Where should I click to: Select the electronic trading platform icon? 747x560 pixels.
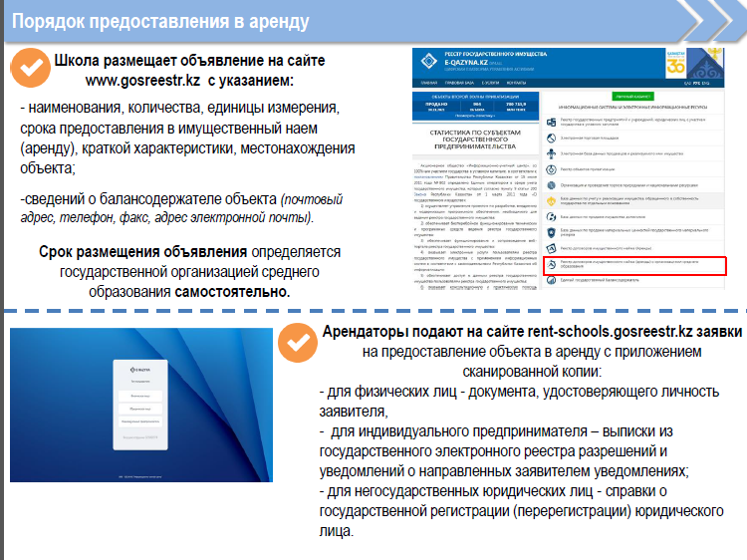click(x=551, y=139)
